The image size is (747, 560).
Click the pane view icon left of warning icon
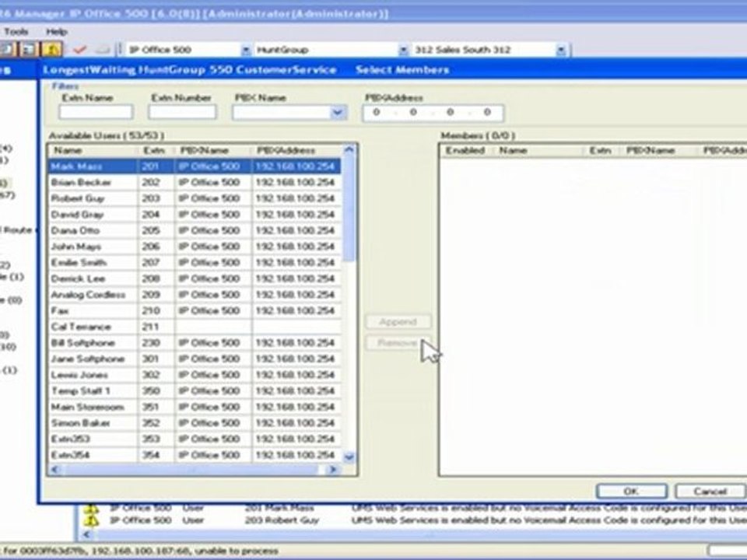coord(30,49)
